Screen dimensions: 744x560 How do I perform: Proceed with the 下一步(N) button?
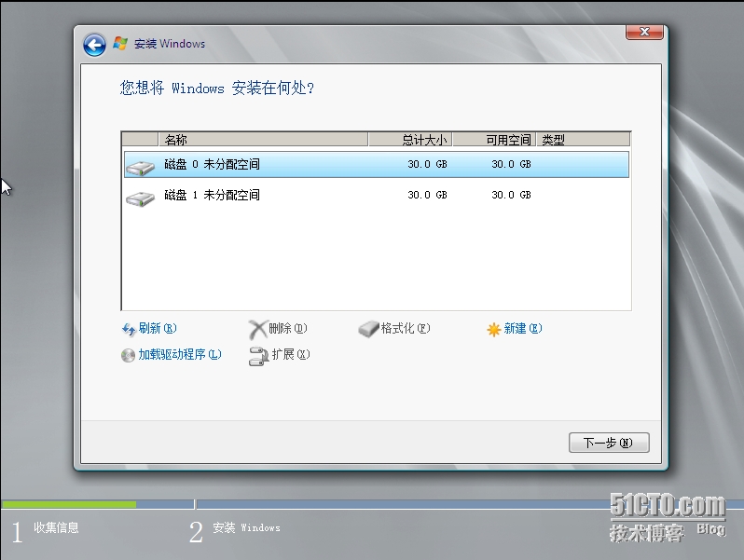tap(609, 443)
